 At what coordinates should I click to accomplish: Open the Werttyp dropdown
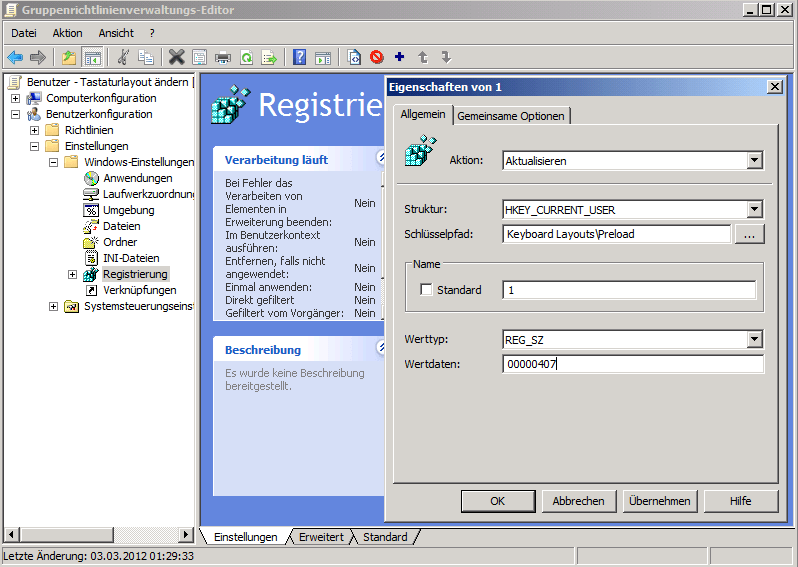pyautogui.click(x=754, y=339)
